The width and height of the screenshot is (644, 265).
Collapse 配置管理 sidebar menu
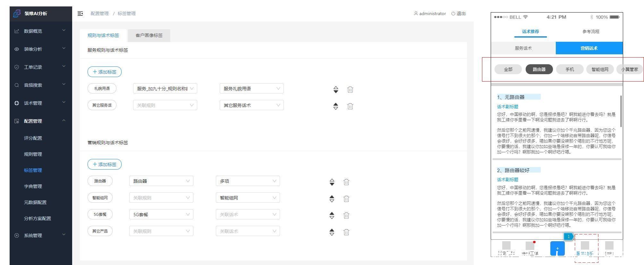pyautogui.click(x=41, y=121)
